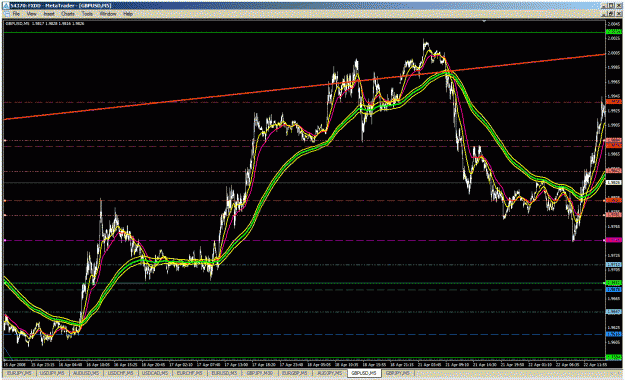Open the File menu

pyautogui.click(x=16, y=14)
